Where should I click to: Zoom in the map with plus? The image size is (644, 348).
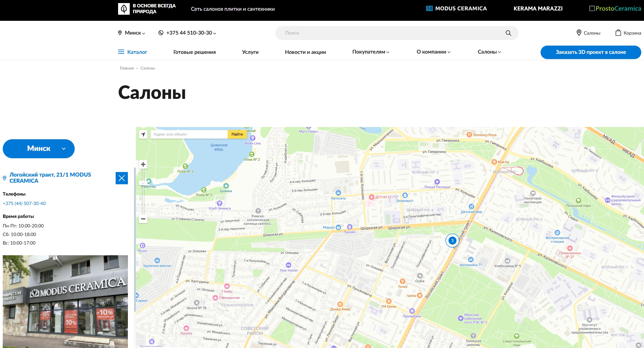(x=143, y=164)
